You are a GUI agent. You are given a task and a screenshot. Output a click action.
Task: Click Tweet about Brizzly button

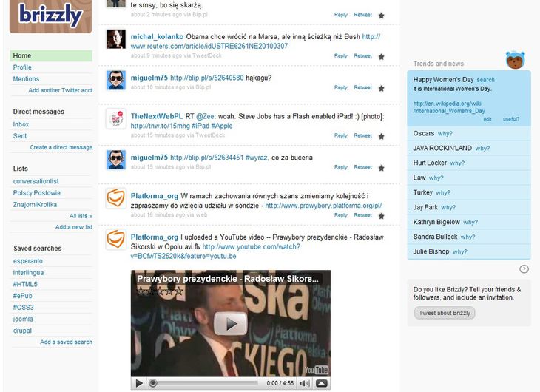click(445, 313)
